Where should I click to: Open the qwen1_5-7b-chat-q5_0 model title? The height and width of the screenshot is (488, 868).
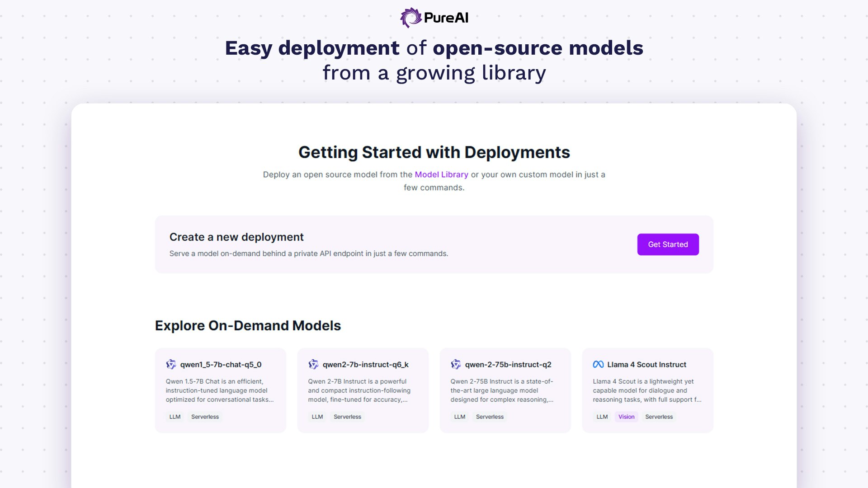(221, 365)
